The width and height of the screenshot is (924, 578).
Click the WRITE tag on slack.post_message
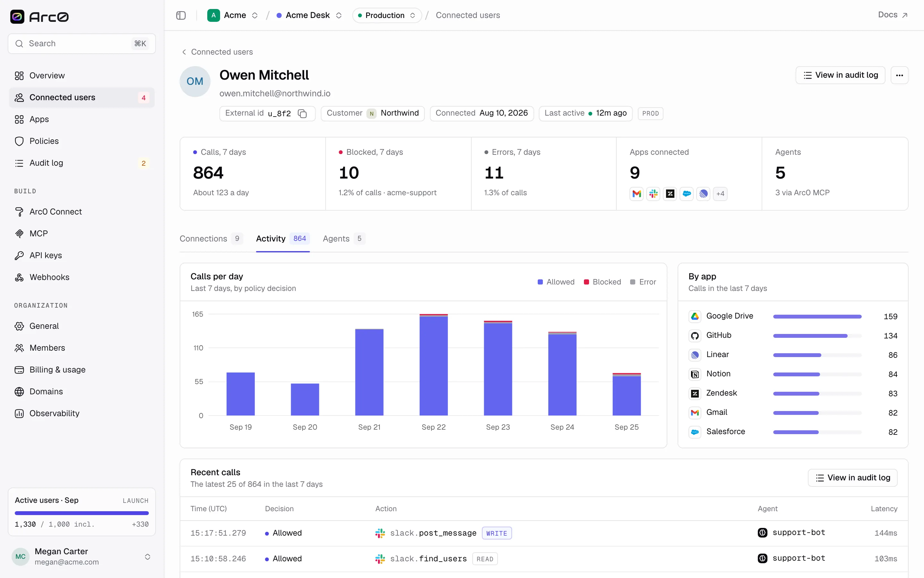tap(497, 533)
